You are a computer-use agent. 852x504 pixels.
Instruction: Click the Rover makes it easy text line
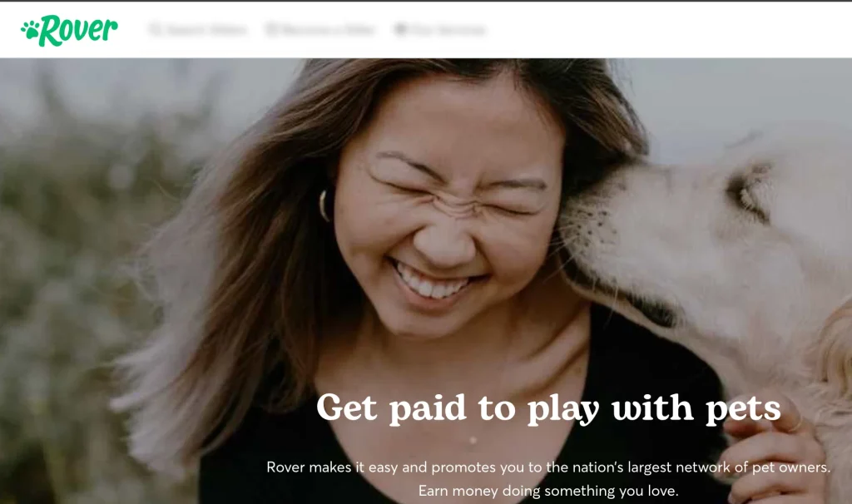tap(548, 467)
